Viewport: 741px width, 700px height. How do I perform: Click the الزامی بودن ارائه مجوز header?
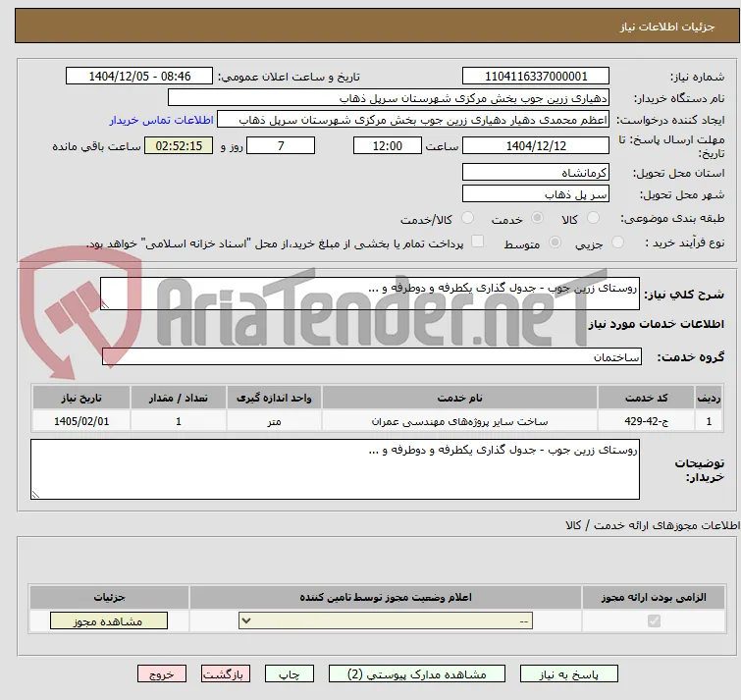[654, 598]
